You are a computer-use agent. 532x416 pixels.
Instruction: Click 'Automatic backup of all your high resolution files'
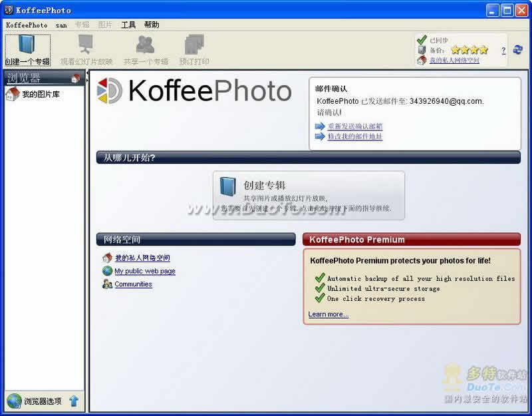pyautogui.click(x=421, y=278)
